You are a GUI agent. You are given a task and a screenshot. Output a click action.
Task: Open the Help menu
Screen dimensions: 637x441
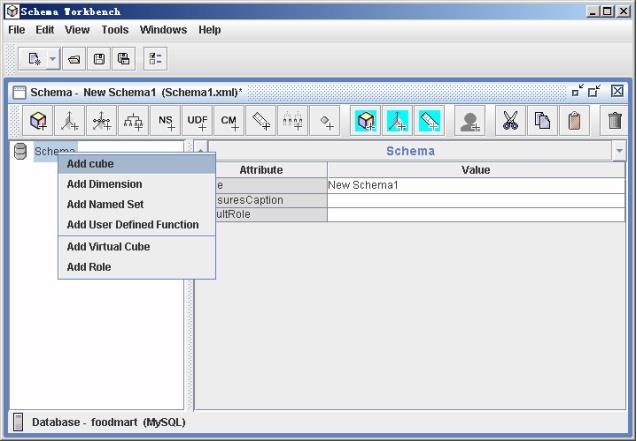(x=210, y=30)
